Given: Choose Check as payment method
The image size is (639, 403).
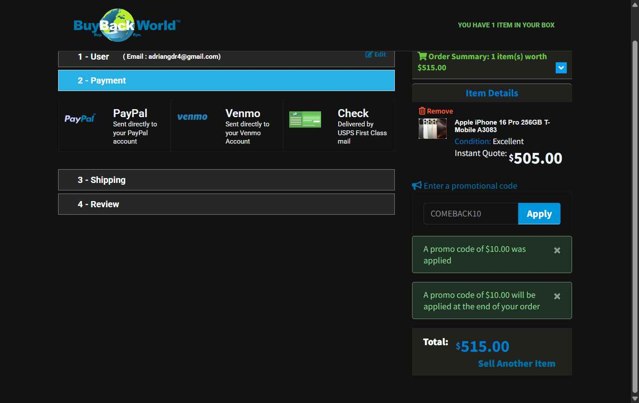Looking at the screenshot, I should [x=339, y=126].
